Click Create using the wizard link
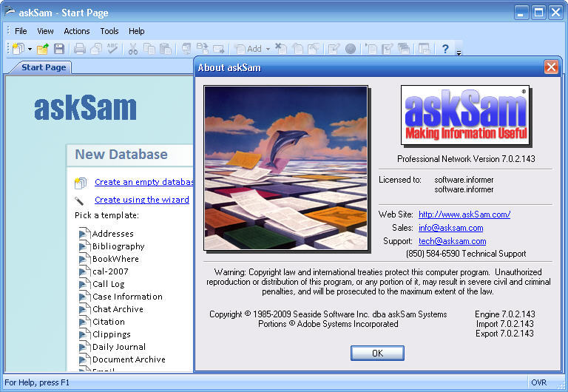The height and width of the screenshot is (392, 568). tap(142, 200)
